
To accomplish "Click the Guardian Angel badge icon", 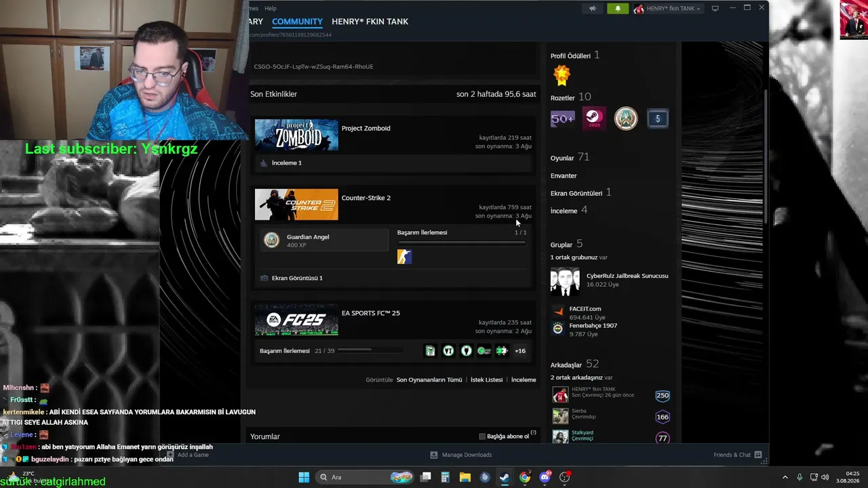I will click(271, 240).
